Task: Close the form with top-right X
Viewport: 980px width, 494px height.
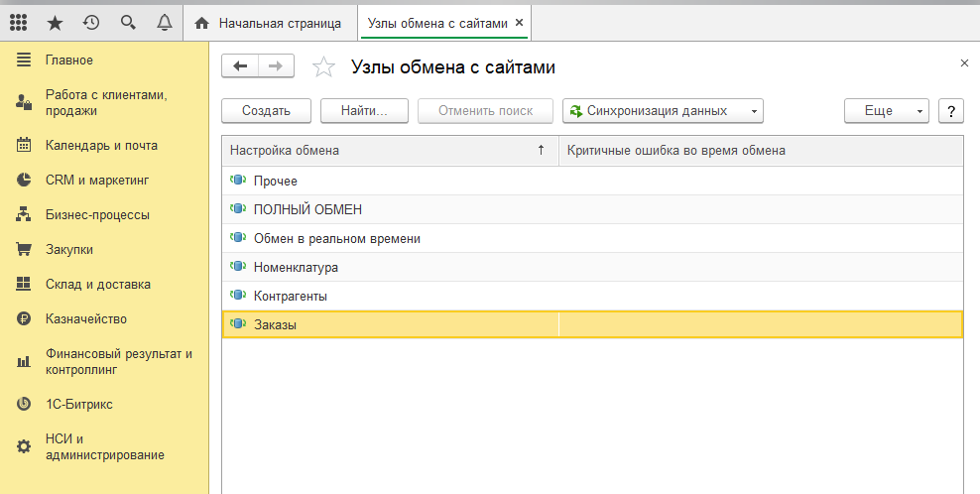Action: [x=964, y=63]
